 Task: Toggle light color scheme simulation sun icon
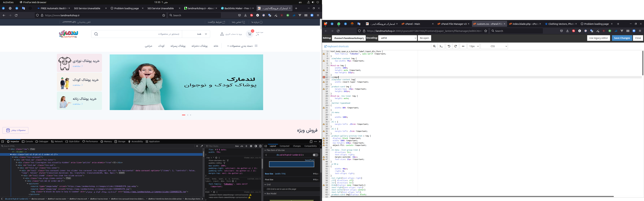pos(251,146)
